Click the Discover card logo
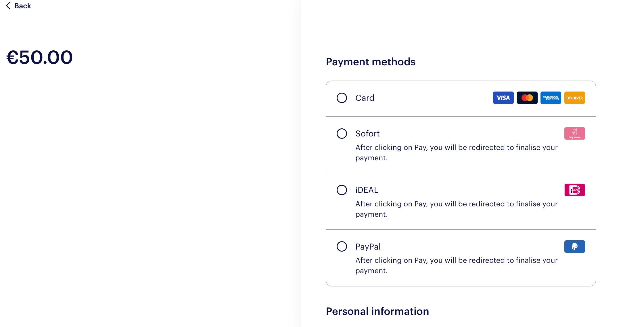 point(574,98)
